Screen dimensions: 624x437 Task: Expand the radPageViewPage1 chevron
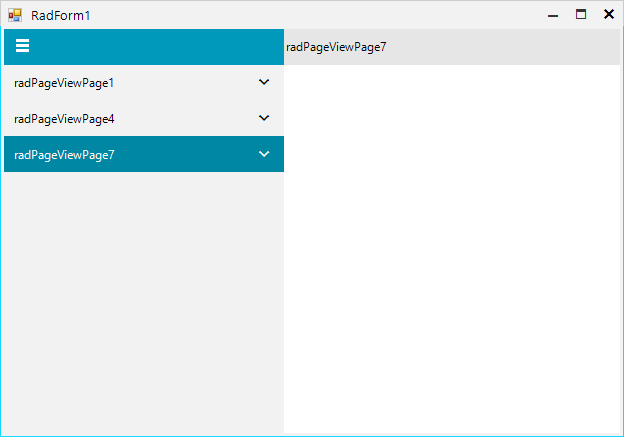pyautogui.click(x=264, y=82)
